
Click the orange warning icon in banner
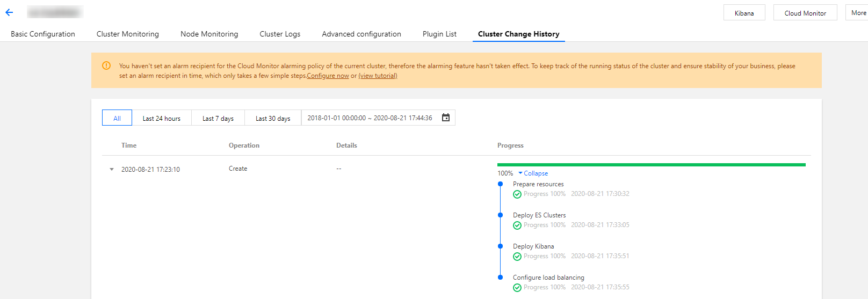click(106, 65)
